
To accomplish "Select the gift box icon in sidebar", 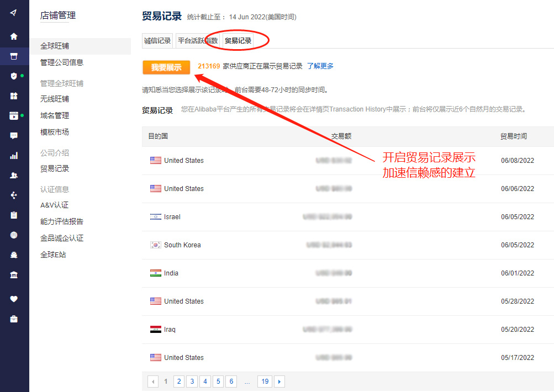I will point(14,95).
